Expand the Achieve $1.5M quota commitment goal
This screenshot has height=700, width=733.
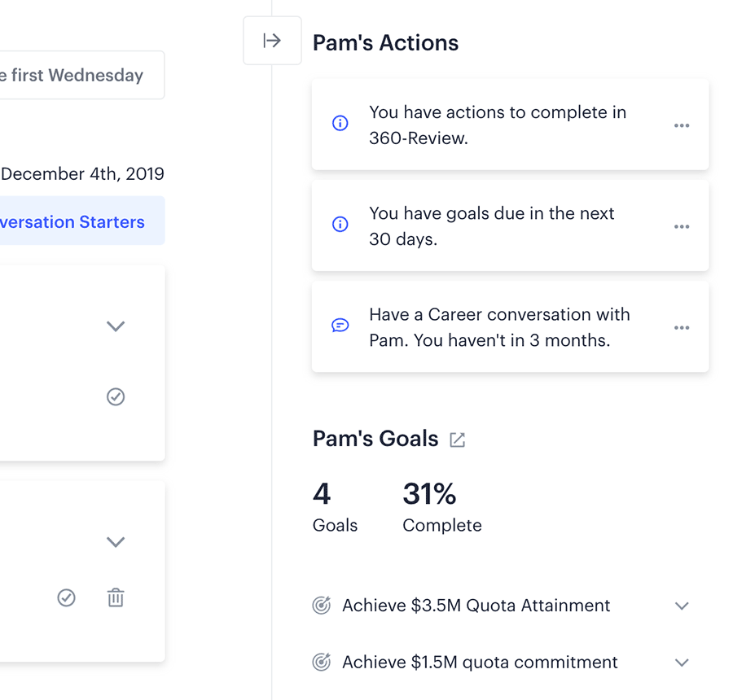(x=682, y=663)
